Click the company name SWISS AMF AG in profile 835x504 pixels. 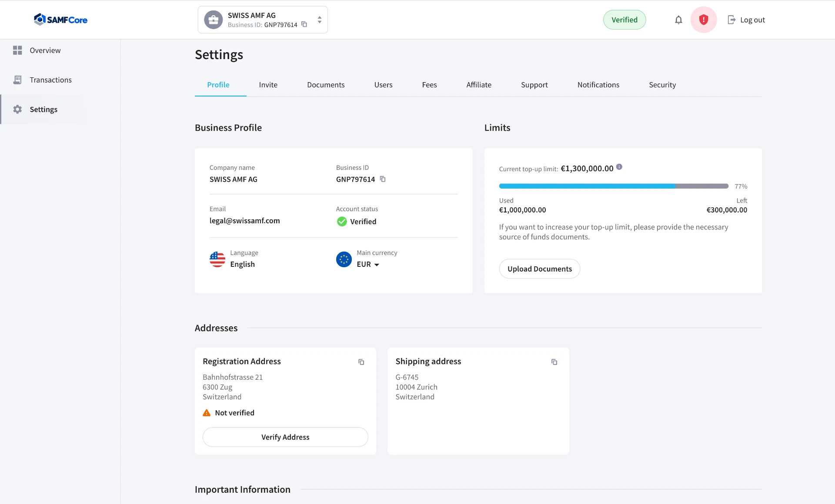pos(234,179)
